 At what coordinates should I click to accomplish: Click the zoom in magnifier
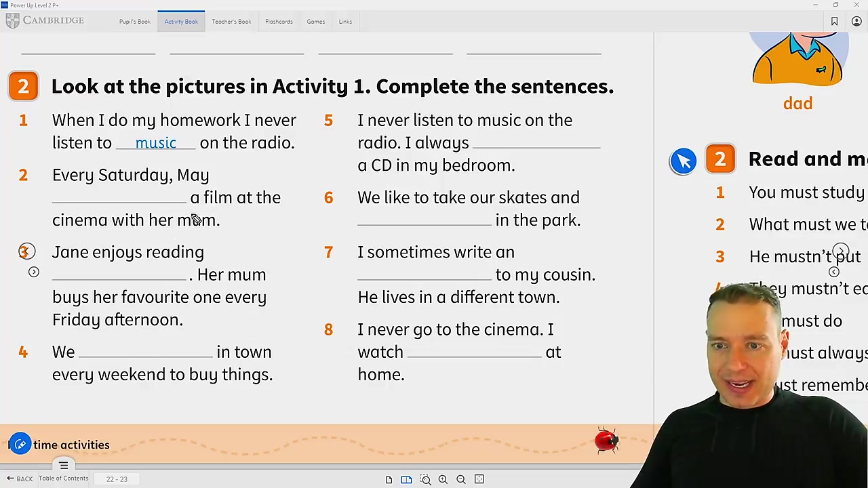443,479
